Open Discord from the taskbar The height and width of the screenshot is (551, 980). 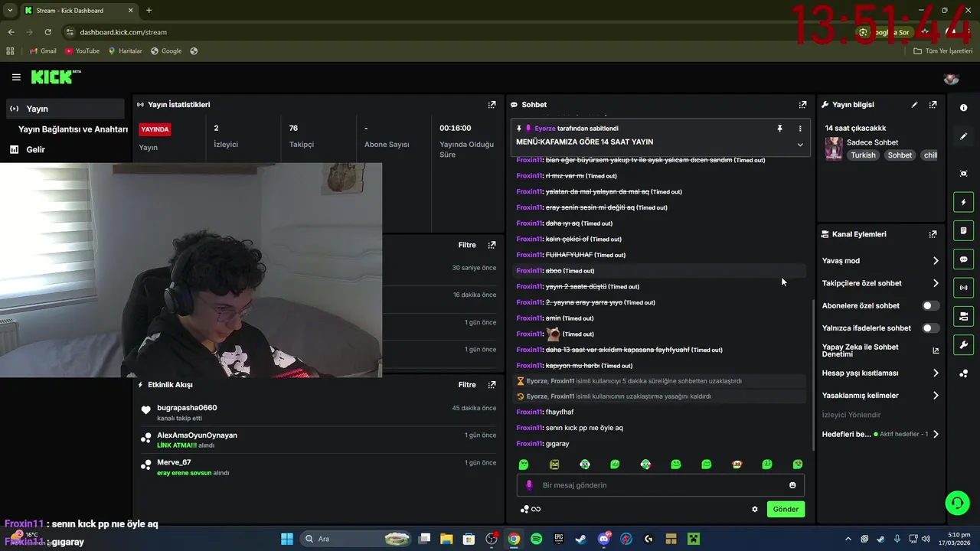[604, 539]
